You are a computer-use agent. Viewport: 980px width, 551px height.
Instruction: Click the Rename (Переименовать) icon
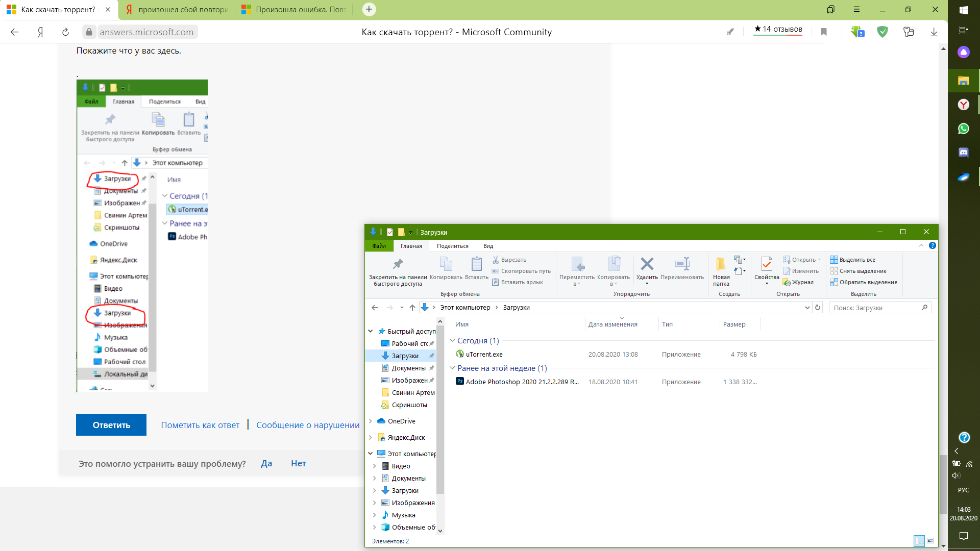(682, 264)
